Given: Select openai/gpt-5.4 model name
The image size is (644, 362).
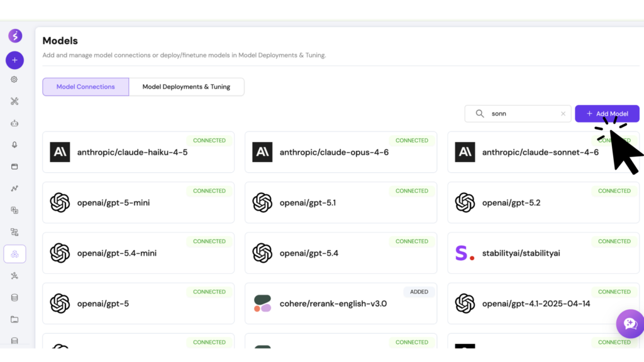Looking at the screenshot, I should tap(309, 253).
